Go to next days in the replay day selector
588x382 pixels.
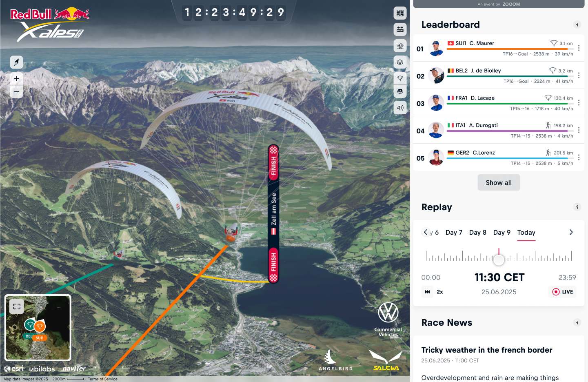pos(571,232)
